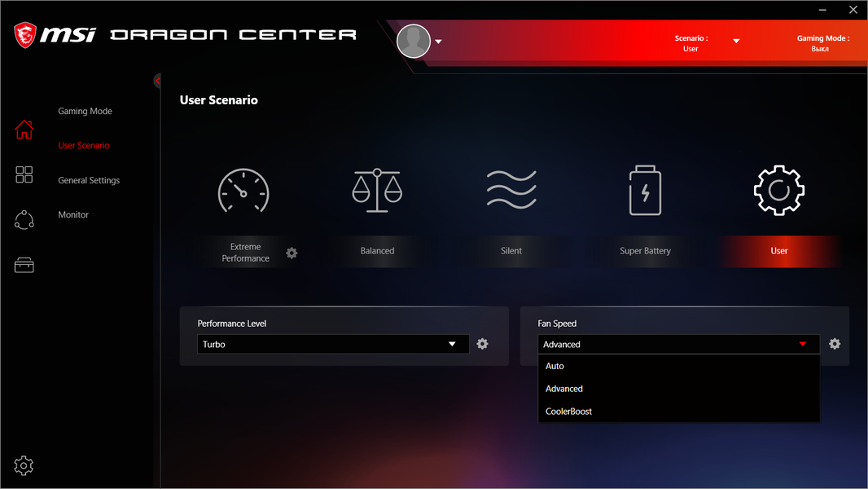This screenshot has height=489, width=868.
Task: Open the Home section in sidebar
Action: pos(24,129)
